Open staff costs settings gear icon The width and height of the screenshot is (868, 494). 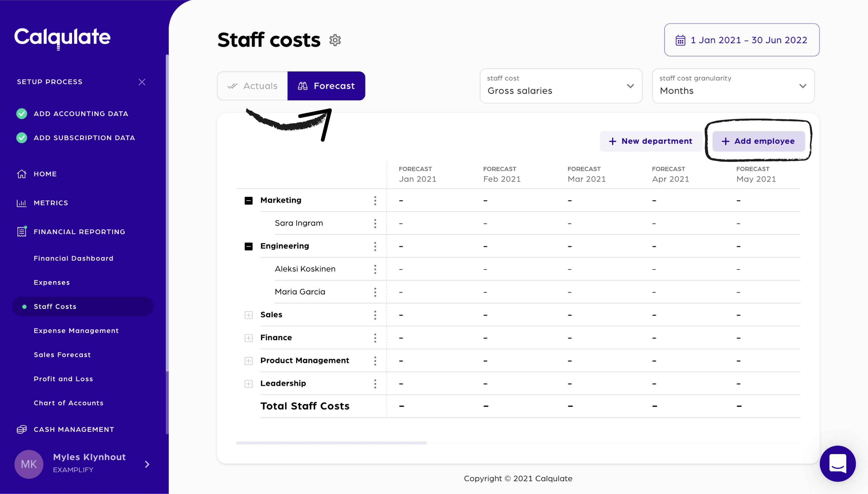click(x=334, y=40)
